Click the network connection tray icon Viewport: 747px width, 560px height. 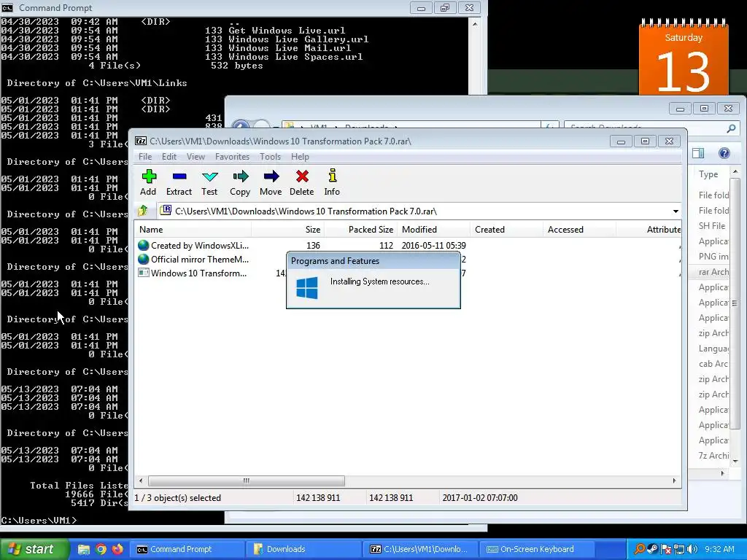679,549
